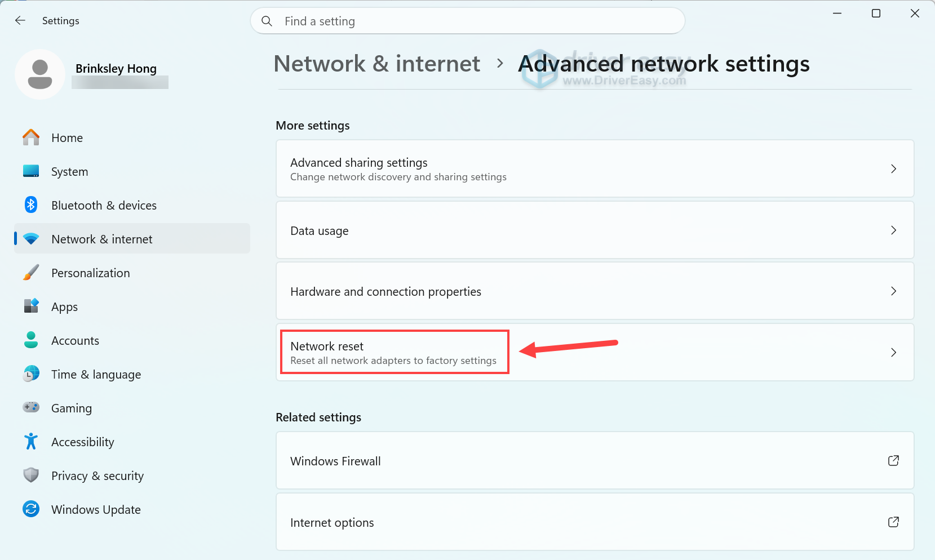Open Gaming settings in sidebar
Image resolution: width=935 pixels, height=560 pixels.
pos(132,408)
